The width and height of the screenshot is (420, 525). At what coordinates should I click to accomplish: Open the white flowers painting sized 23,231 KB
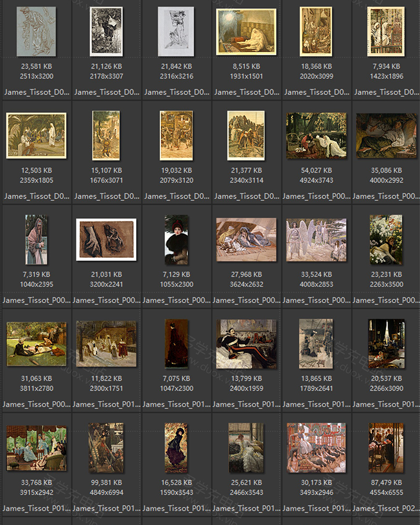pos(386,239)
